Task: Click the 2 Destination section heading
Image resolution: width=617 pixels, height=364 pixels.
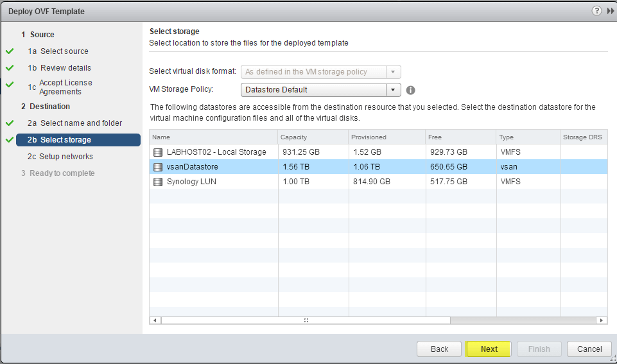Action: [46, 107]
